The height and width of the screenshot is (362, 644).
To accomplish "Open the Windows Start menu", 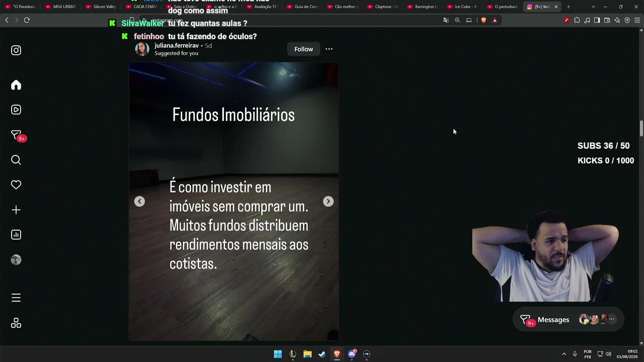I will pyautogui.click(x=278, y=354).
